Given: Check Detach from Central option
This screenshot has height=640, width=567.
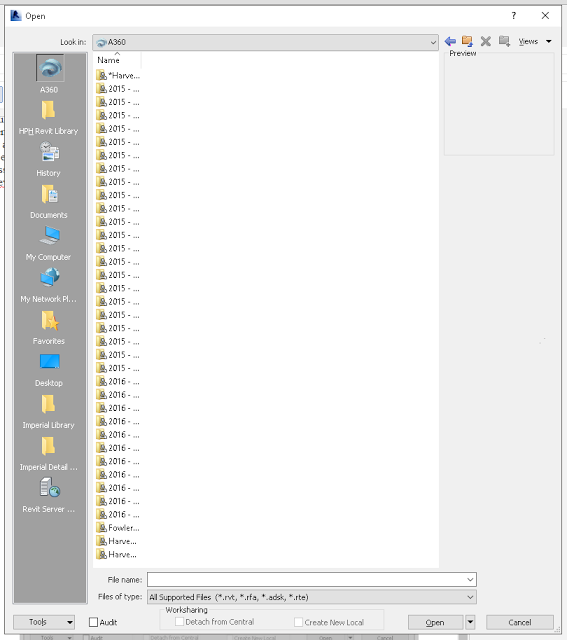Looking at the screenshot, I should pos(179,622).
